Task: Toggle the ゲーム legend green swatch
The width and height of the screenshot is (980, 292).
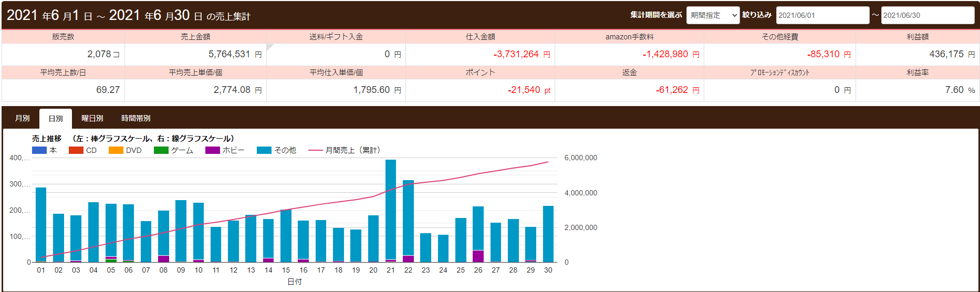Action: click(x=161, y=150)
